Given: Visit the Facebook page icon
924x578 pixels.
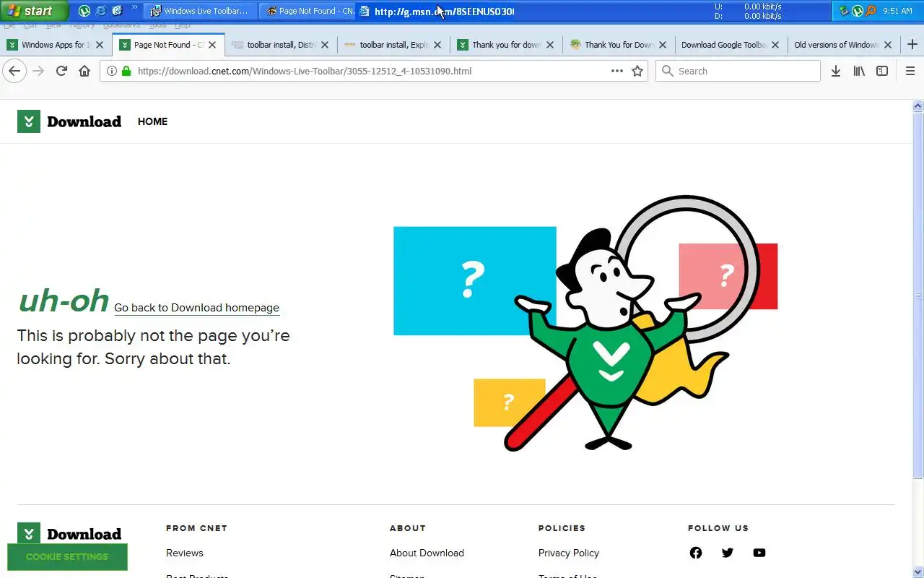Looking at the screenshot, I should tap(696, 553).
